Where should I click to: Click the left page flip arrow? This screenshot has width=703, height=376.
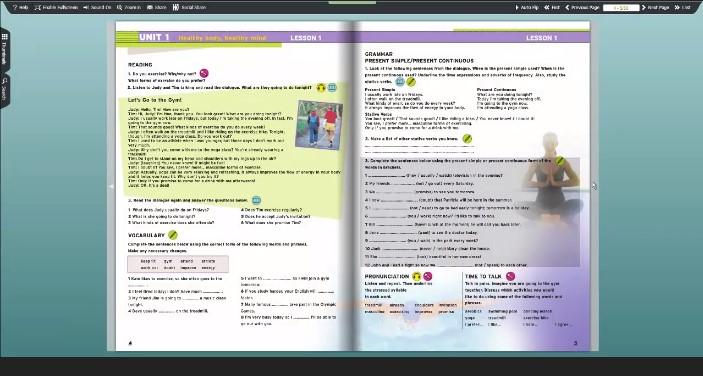(x=111, y=186)
